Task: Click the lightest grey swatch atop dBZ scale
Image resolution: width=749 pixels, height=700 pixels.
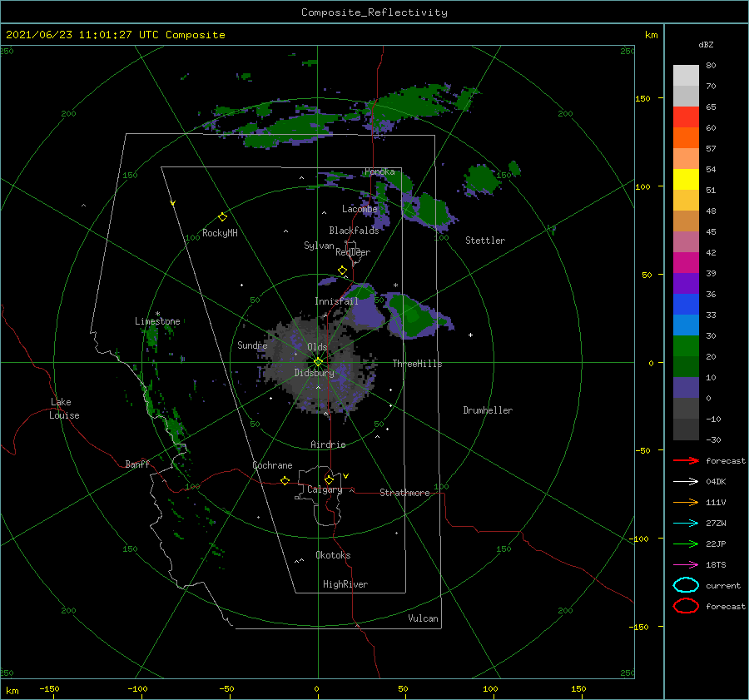Action: (686, 76)
